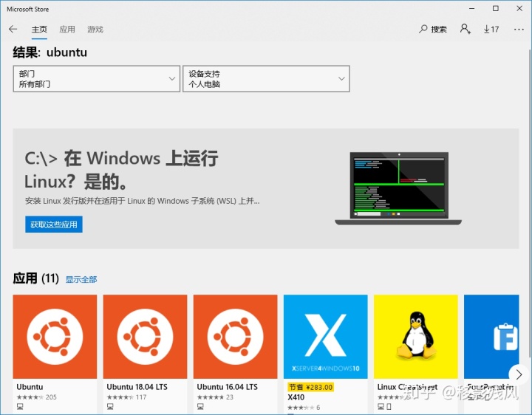This screenshot has height=415, width=532.
Task: Click the Ubuntu 18.04 LTS title text
Action: (x=137, y=387)
